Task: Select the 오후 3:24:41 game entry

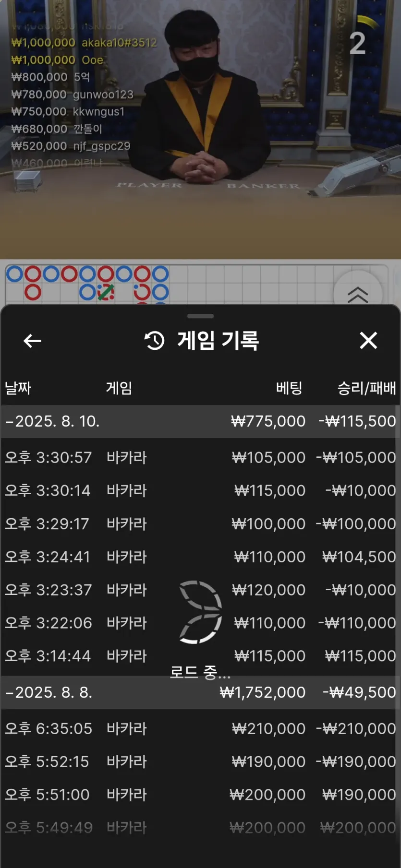Action: (x=200, y=557)
